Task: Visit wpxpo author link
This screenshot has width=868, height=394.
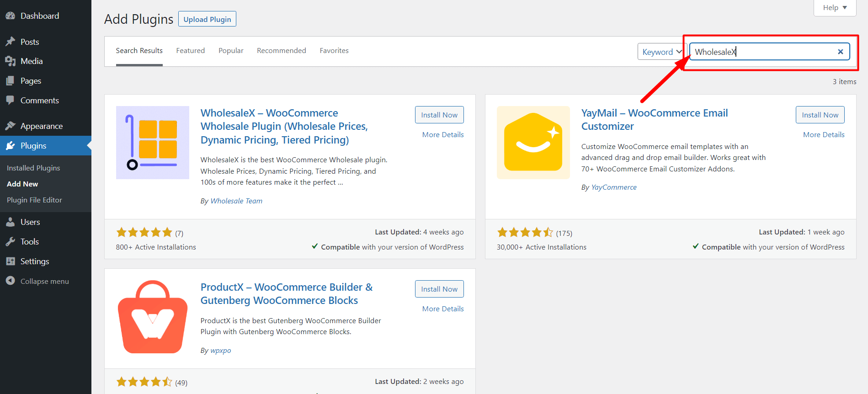Action: (221, 350)
